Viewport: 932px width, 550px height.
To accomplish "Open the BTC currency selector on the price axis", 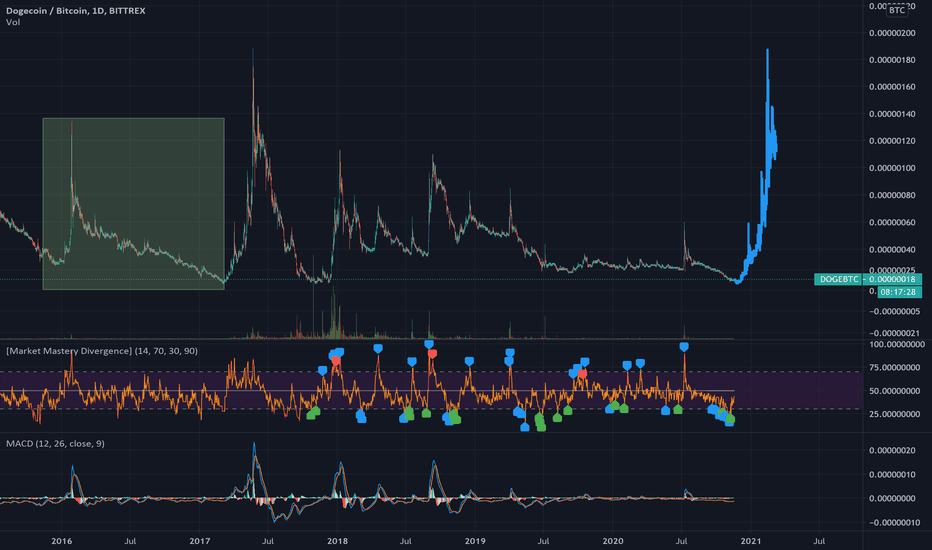I will pyautogui.click(x=897, y=10).
